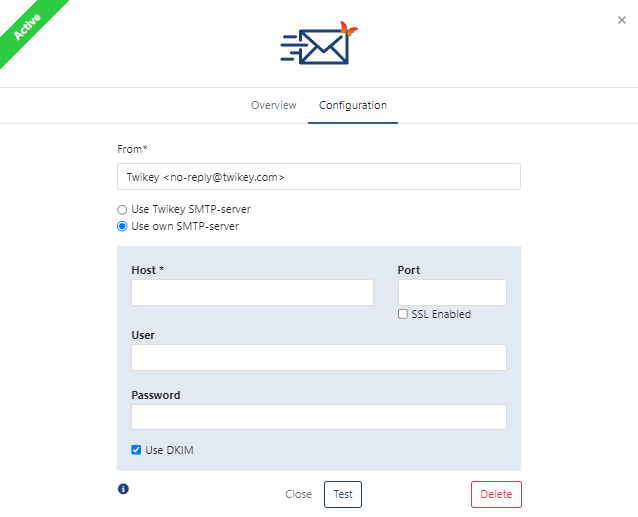Click the Use DKIM label text

(x=169, y=450)
